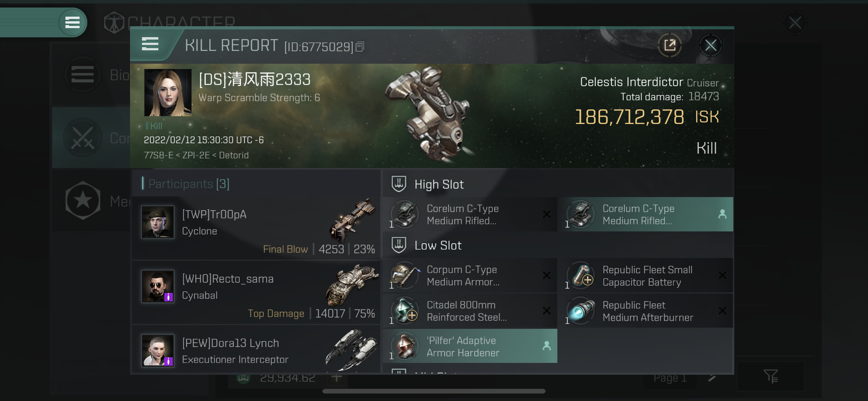The width and height of the screenshot is (868, 401).
Task: Open the Kill Report hamburger menu
Action: tap(150, 44)
